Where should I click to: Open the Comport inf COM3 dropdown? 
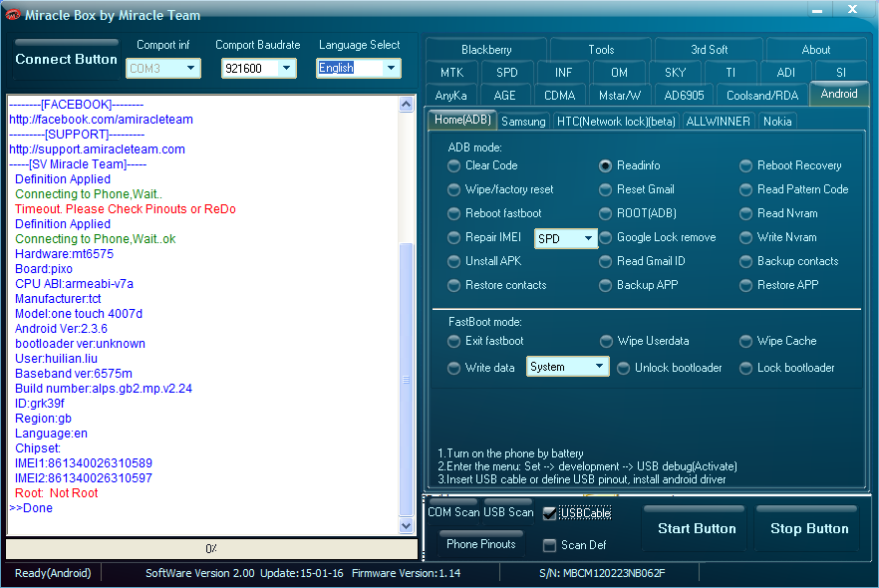click(x=163, y=69)
